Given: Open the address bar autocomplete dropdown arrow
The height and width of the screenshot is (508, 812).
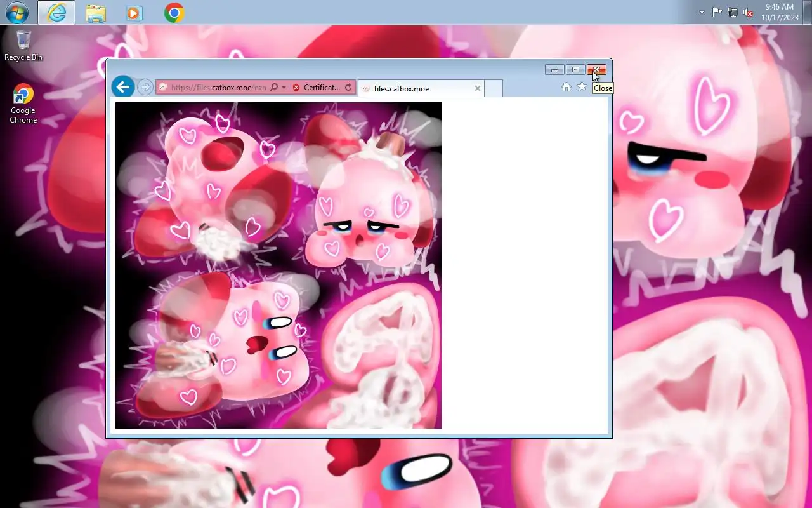Looking at the screenshot, I should pos(284,88).
